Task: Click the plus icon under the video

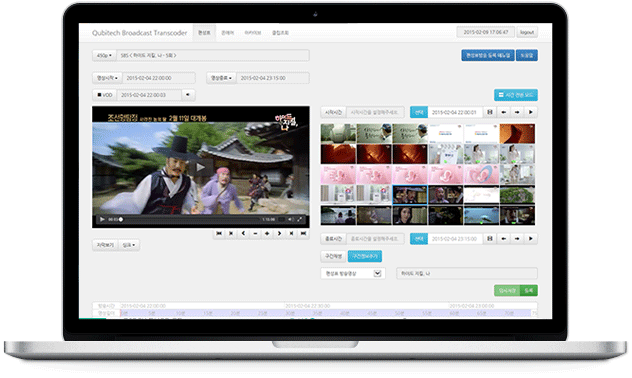Action: tap(267, 233)
